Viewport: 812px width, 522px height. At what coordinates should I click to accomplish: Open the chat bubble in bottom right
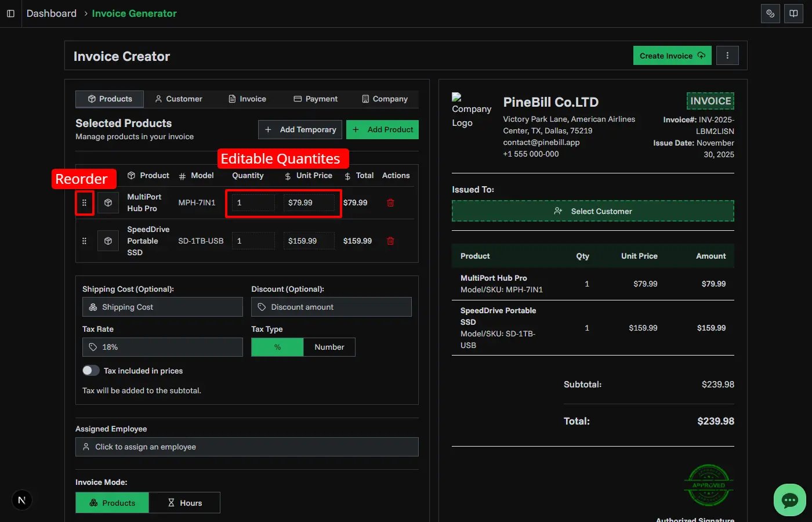(x=789, y=500)
